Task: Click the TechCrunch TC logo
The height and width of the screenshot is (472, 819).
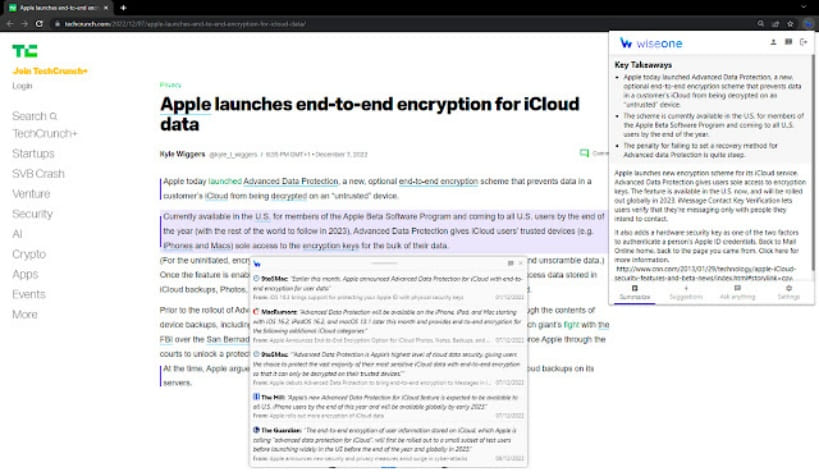Action: pos(24,51)
